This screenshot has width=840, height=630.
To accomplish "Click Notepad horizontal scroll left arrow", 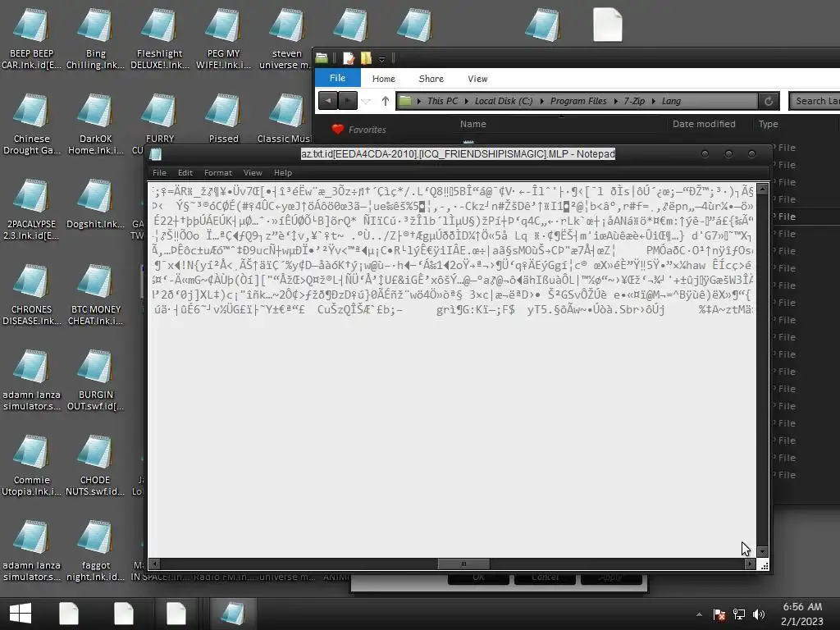I will tap(155, 564).
